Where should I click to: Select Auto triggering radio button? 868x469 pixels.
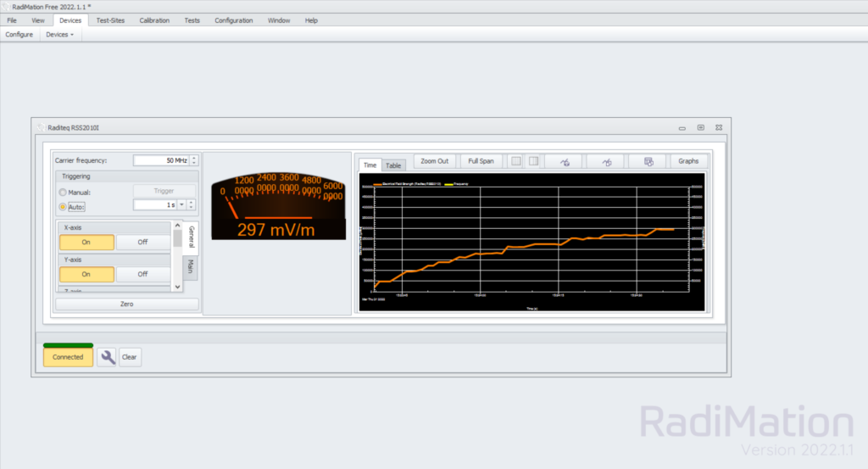(x=63, y=206)
